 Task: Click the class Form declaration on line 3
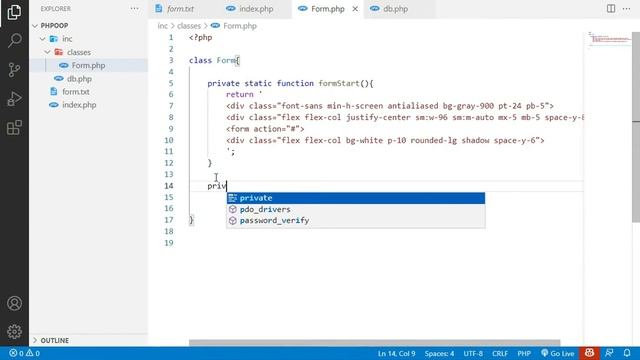tap(214, 60)
